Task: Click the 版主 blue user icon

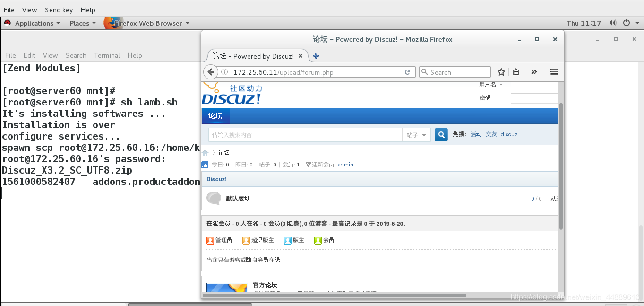Action: point(288,240)
